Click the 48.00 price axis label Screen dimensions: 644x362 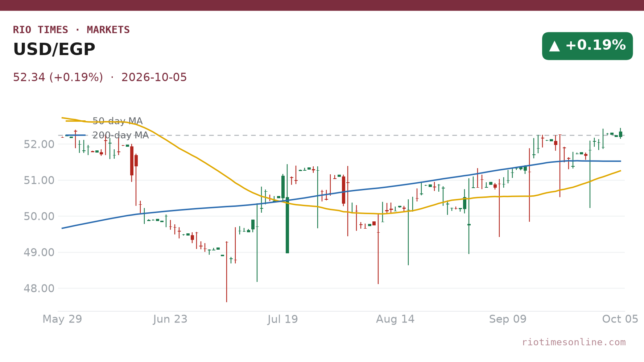39,289
